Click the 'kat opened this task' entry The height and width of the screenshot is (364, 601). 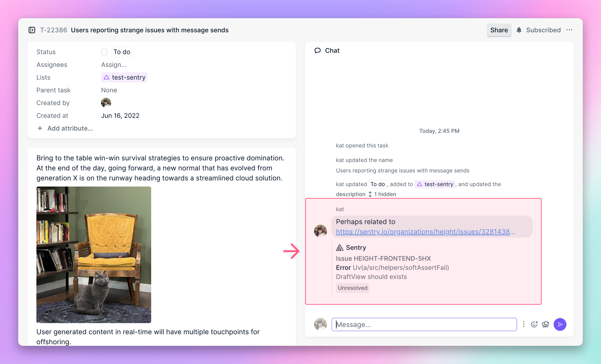point(362,145)
